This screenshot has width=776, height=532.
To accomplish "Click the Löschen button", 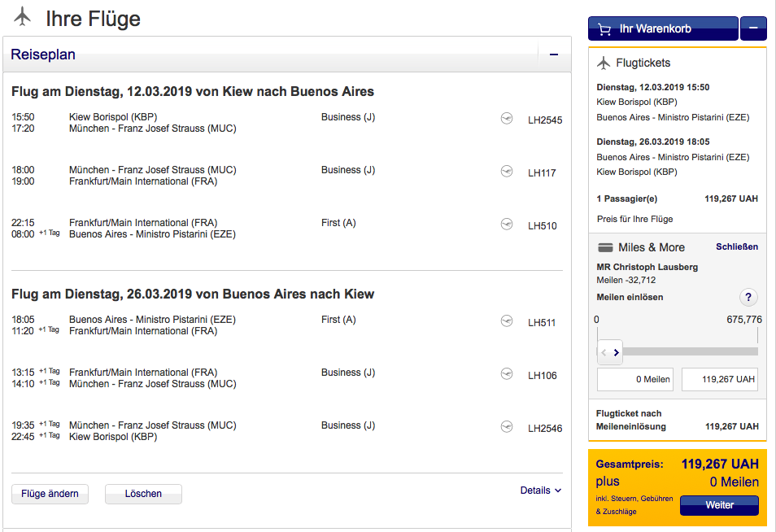I will coord(143,494).
